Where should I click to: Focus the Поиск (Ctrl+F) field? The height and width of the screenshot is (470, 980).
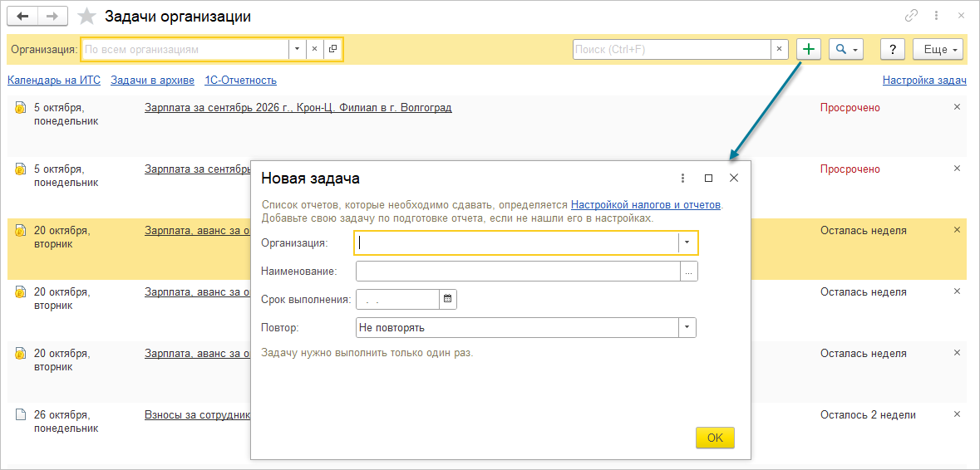tap(672, 49)
